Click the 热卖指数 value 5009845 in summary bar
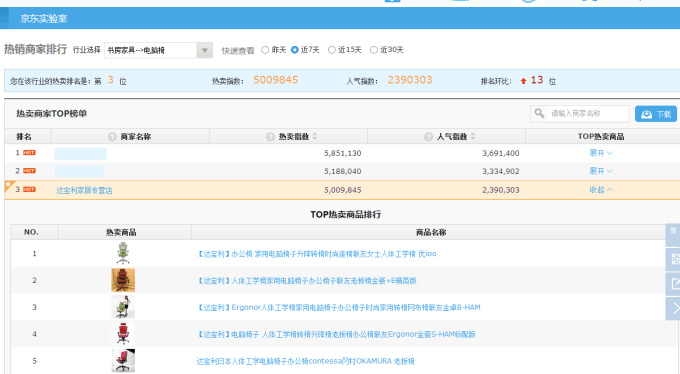Viewport: 680px width, 374px height. click(275, 80)
